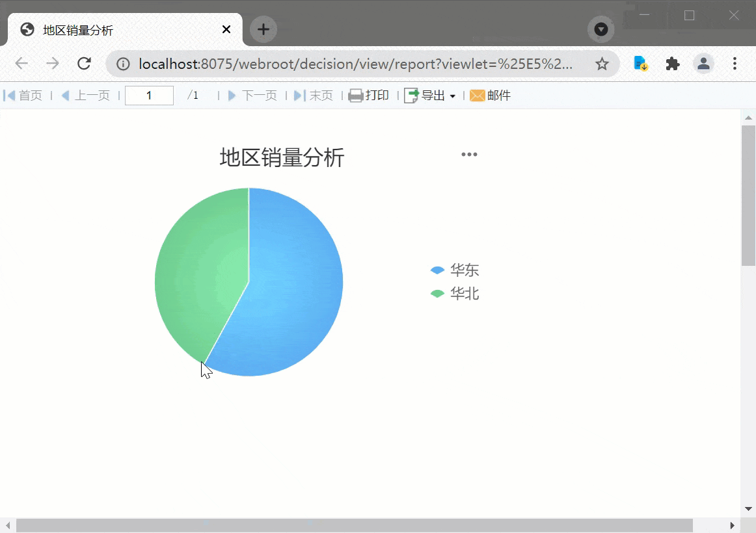Reload the current page
The image size is (756, 533).
click(85, 64)
